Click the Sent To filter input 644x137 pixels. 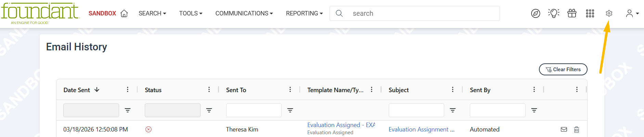pyautogui.click(x=254, y=110)
